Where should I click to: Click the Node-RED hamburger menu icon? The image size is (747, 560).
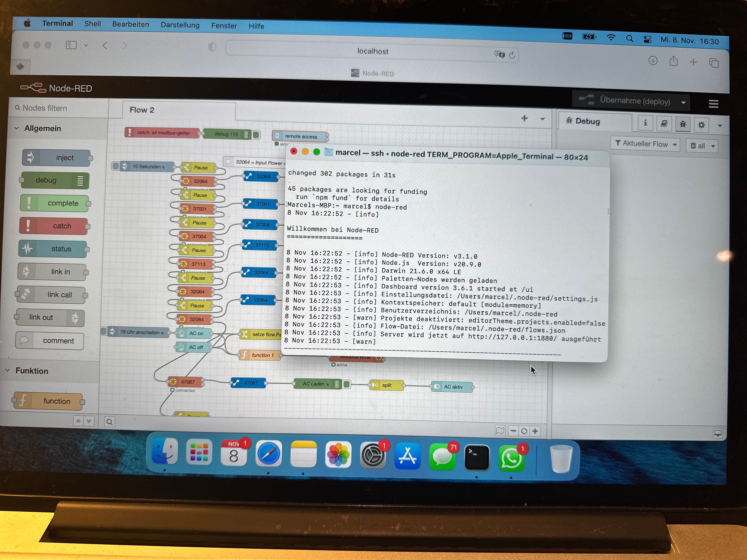coord(713,104)
